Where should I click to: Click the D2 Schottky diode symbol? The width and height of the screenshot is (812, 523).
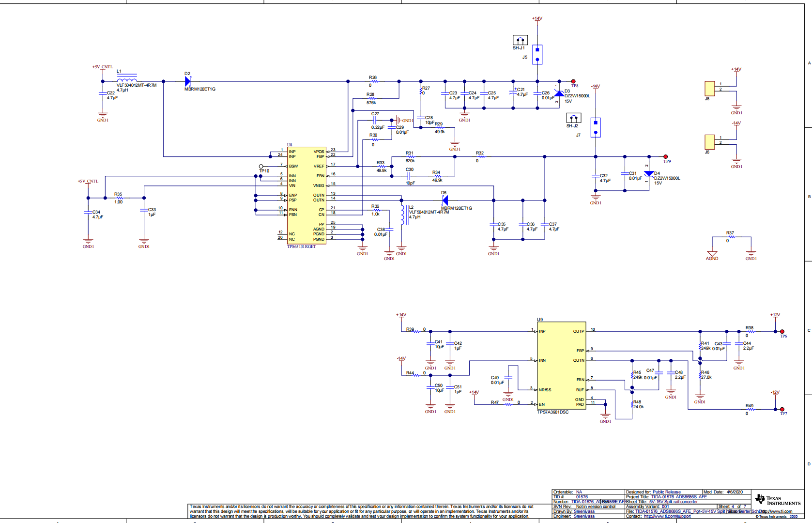click(x=188, y=81)
